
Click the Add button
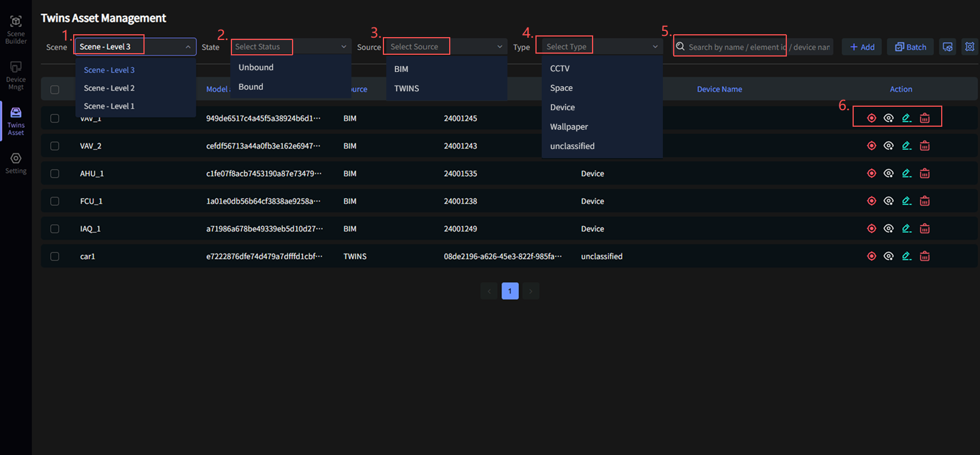tap(862, 47)
